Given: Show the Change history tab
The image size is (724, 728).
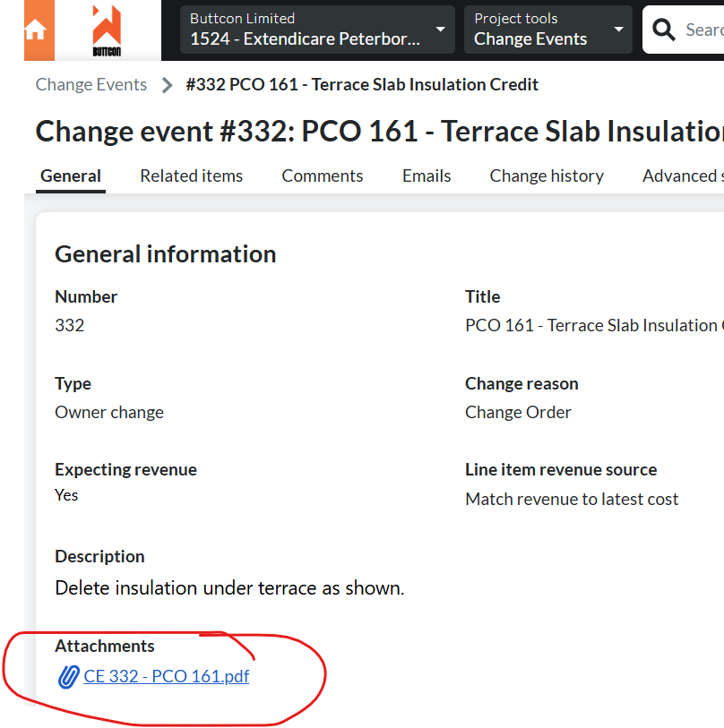Looking at the screenshot, I should (x=547, y=176).
